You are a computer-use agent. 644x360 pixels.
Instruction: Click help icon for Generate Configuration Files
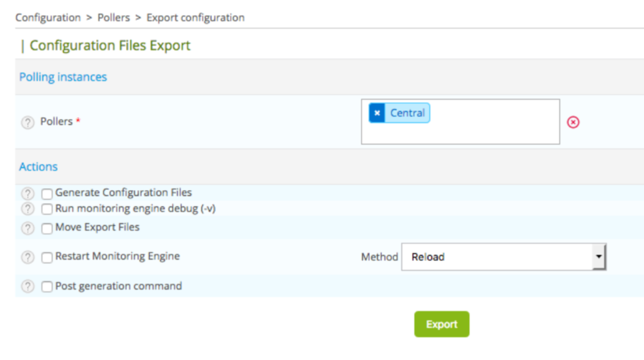pyautogui.click(x=27, y=194)
